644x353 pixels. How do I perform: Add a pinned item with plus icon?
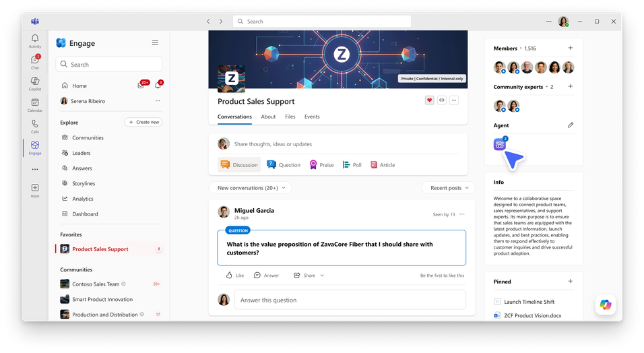point(570,282)
